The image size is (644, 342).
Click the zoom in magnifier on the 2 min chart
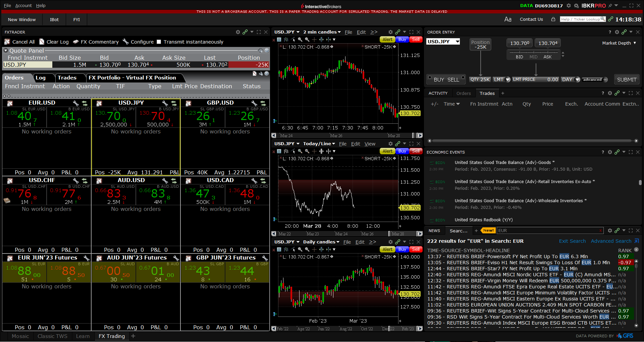(x=300, y=40)
